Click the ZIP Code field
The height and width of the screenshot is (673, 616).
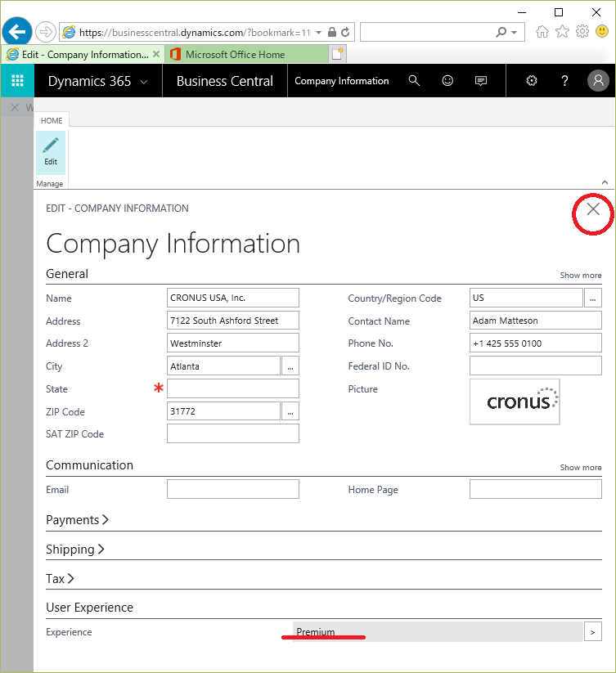point(223,411)
